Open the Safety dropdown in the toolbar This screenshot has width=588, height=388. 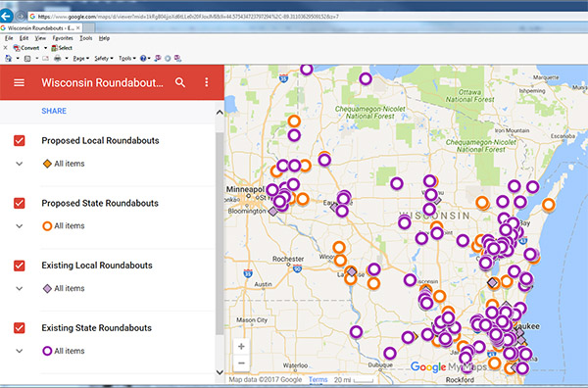(104, 59)
